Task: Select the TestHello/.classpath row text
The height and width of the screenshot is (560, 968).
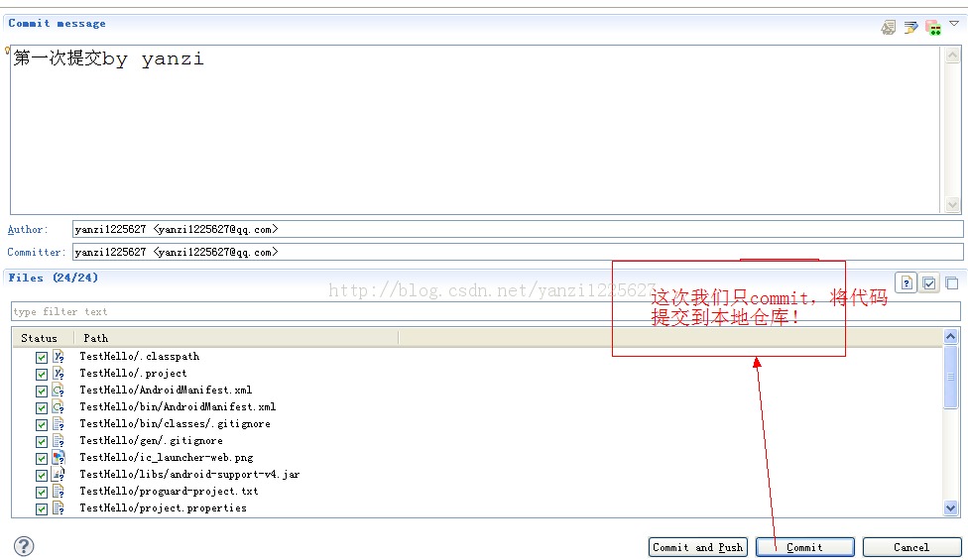Action: [140, 357]
